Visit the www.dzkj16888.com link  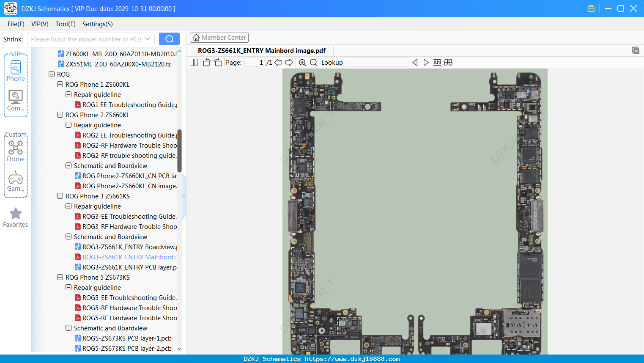click(x=352, y=359)
